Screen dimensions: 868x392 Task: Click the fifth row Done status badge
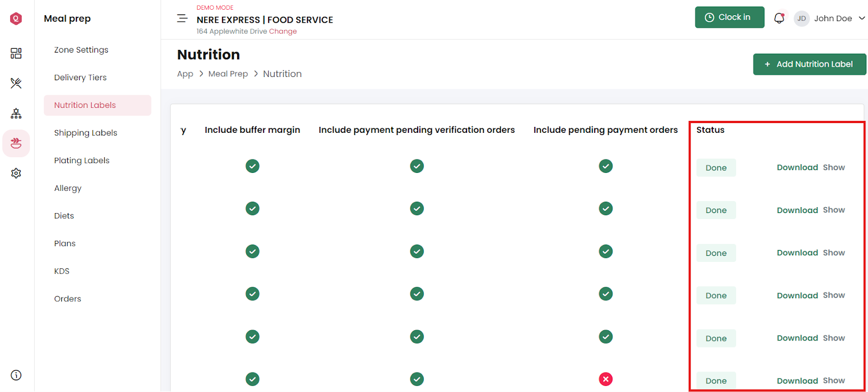716,338
